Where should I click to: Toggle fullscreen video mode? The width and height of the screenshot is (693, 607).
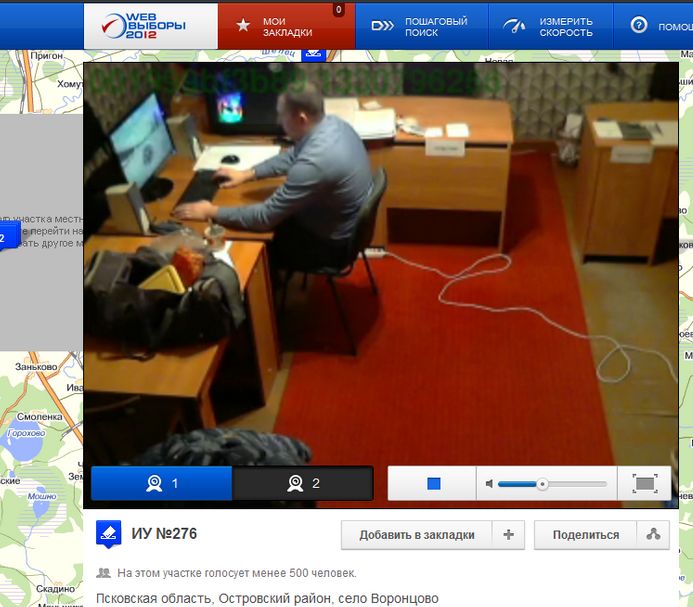(x=645, y=484)
